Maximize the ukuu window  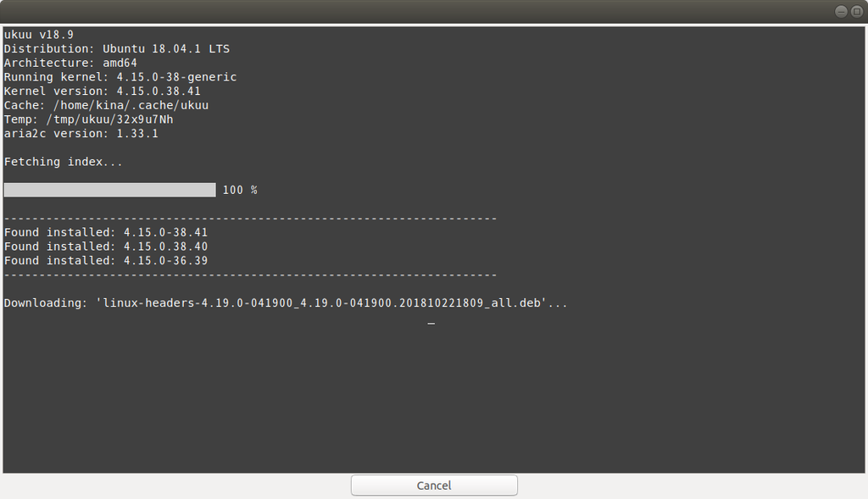click(x=856, y=12)
